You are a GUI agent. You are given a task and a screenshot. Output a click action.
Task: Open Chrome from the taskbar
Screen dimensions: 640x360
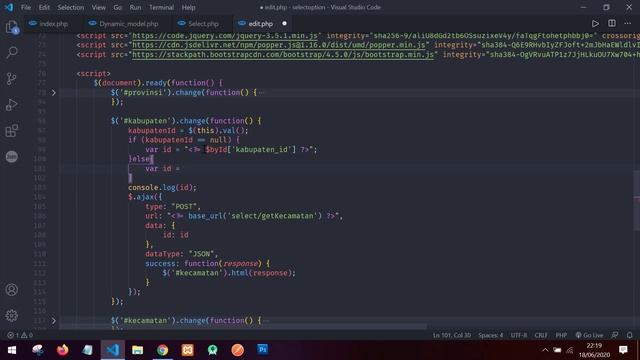pos(162,350)
